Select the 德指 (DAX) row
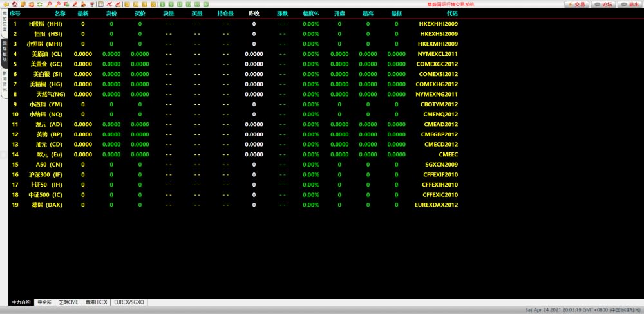644x314 pixels. 234,205
